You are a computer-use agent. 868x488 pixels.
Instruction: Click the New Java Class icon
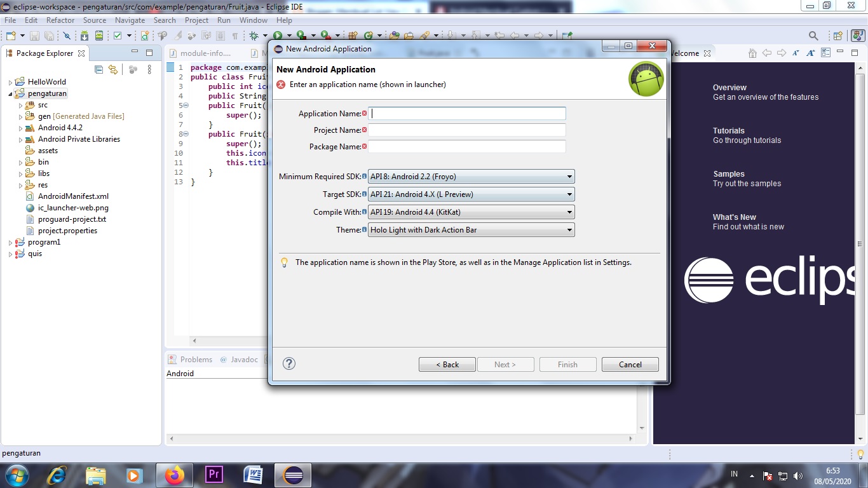368,36
